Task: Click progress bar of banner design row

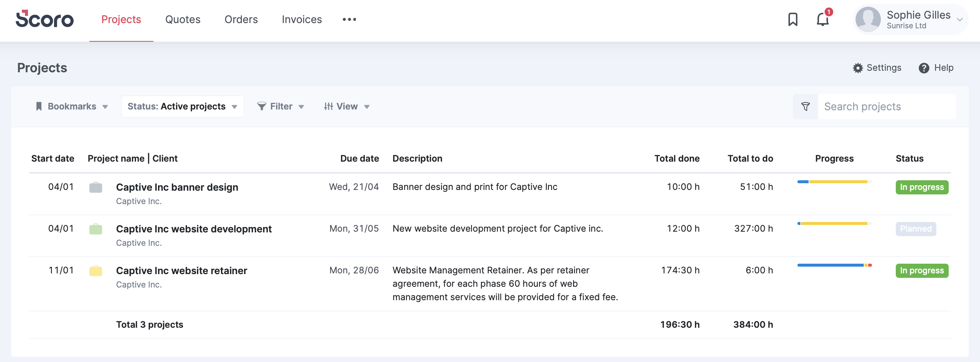Action: pos(834,182)
